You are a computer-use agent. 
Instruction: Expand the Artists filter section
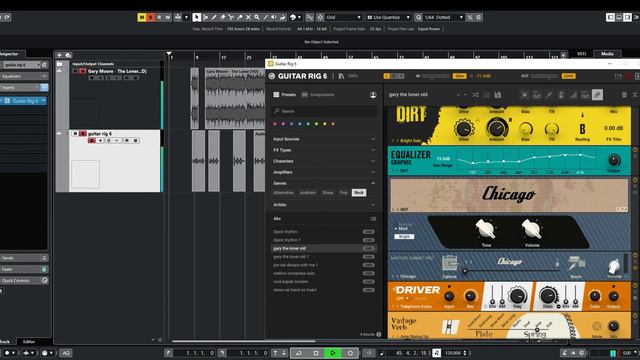coord(324,205)
